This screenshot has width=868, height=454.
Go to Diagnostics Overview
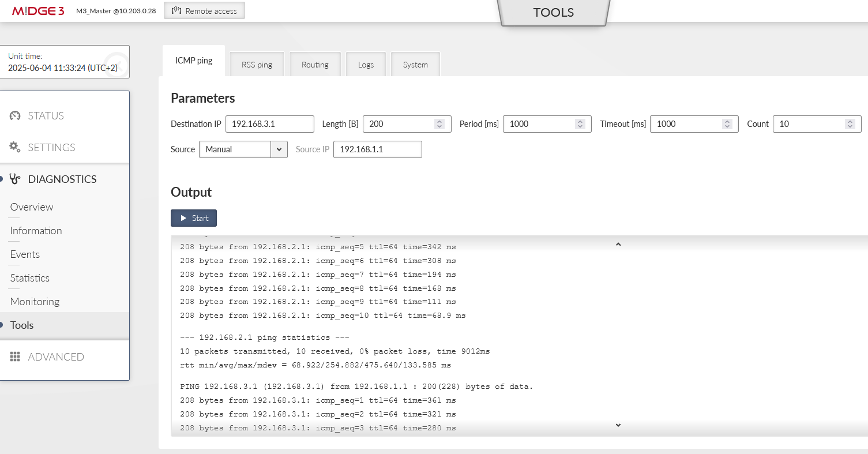point(32,207)
